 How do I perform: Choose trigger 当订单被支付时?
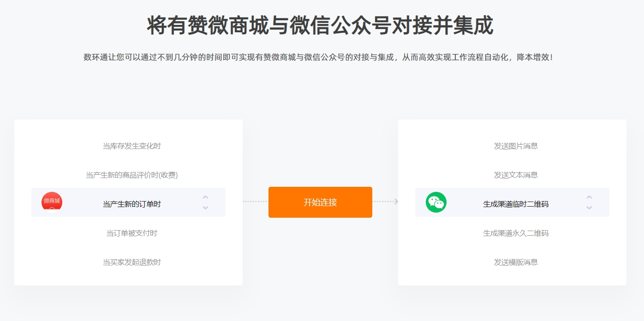[132, 233]
